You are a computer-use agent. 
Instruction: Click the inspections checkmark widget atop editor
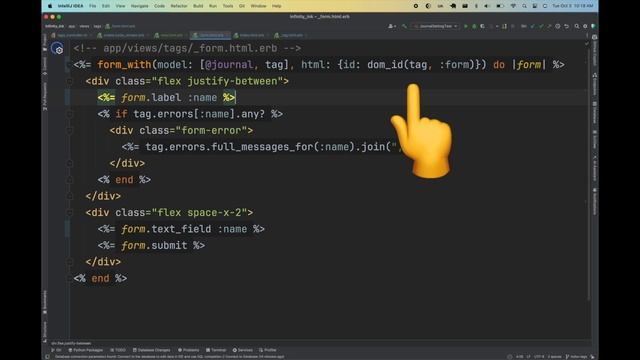pos(587,43)
